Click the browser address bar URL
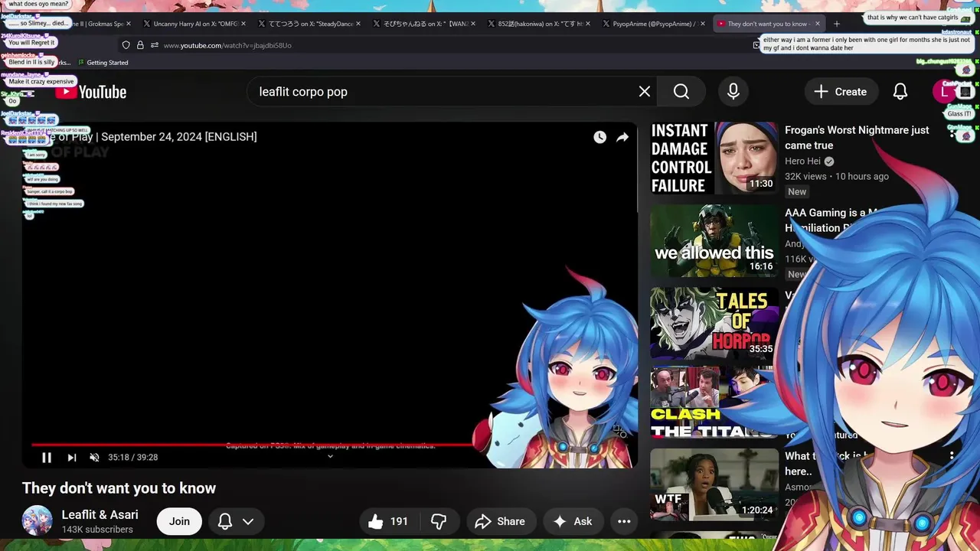 pyautogui.click(x=227, y=45)
